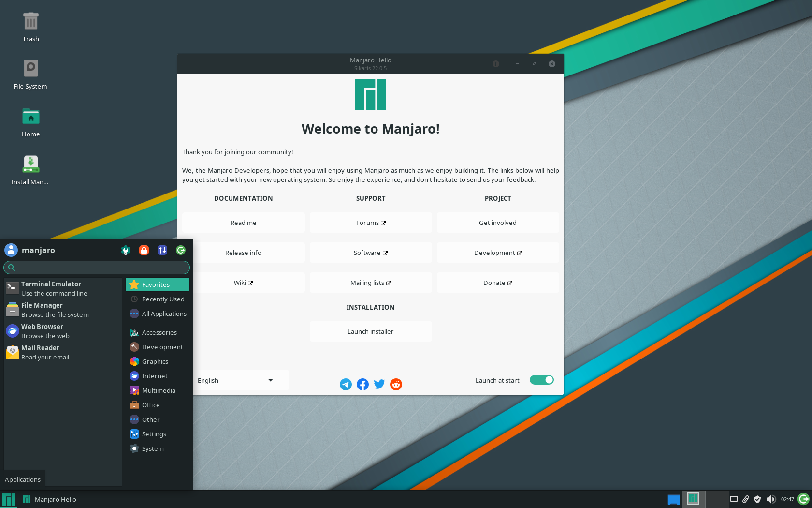The height and width of the screenshot is (508, 812).
Task: Click the About info icon in title bar
Action: coord(496,64)
